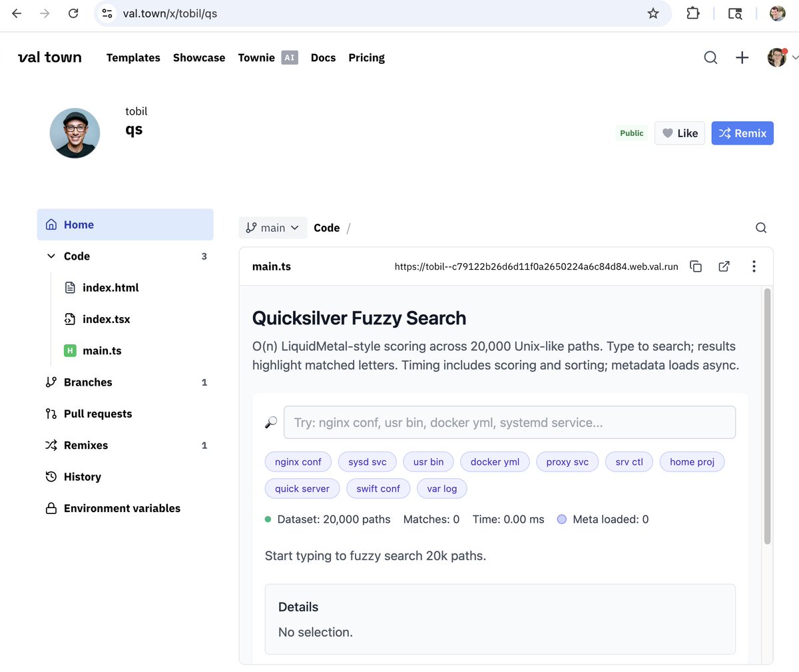Open the Showcase navigation link
The height and width of the screenshot is (672, 799).
[199, 58]
